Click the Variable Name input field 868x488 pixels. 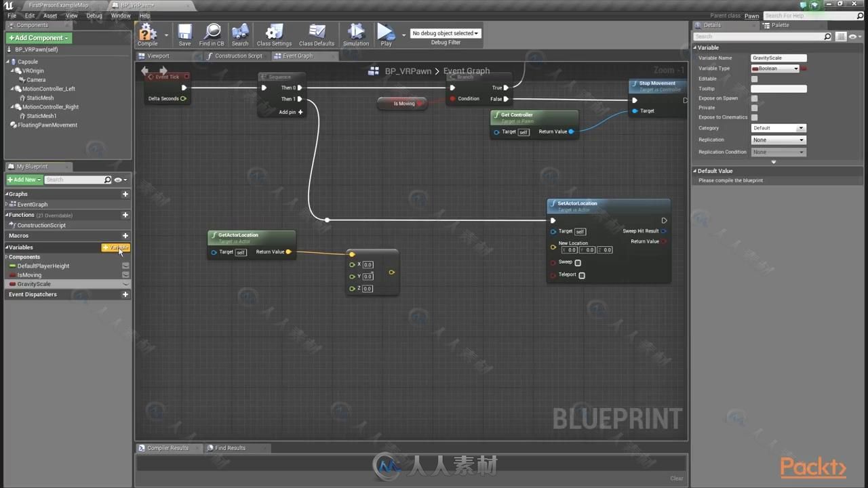[x=778, y=58]
